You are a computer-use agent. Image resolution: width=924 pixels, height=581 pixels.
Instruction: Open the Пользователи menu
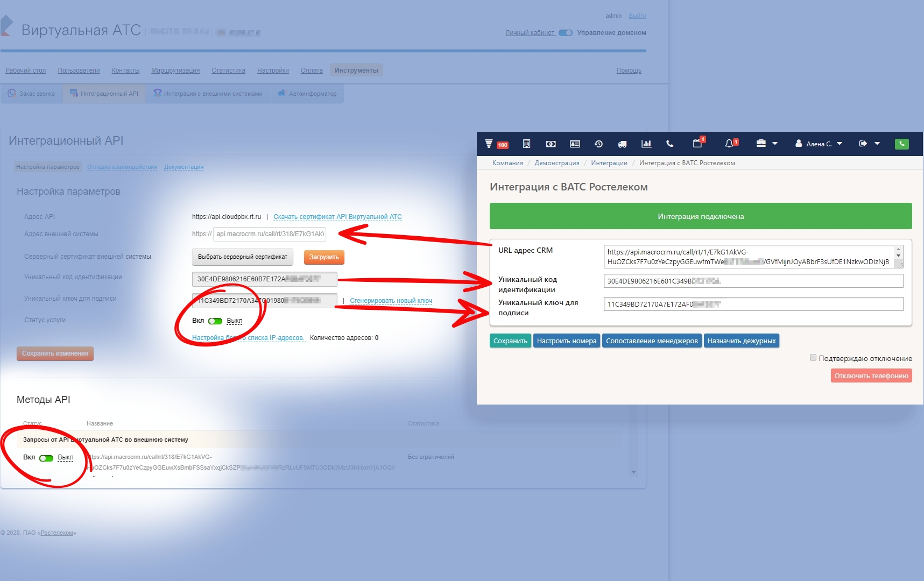pyautogui.click(x=79, y=70)
